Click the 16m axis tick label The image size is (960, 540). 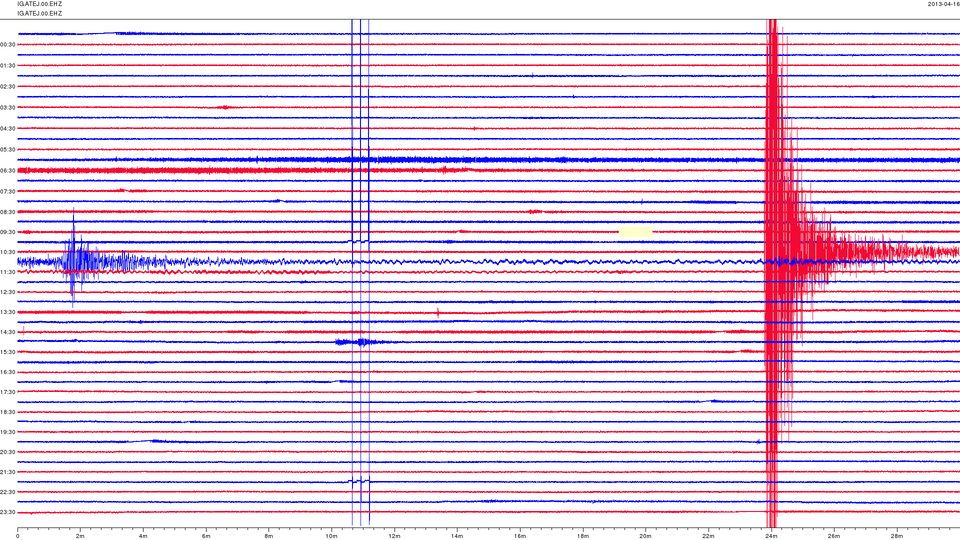520,536
